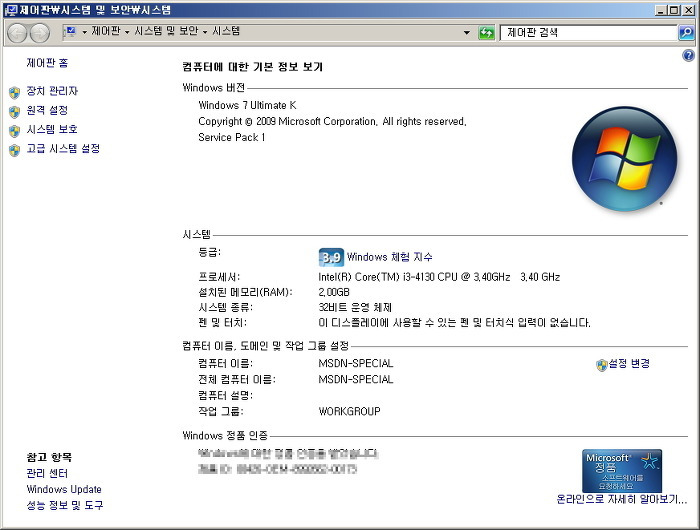Click the Intel Core i3-4130 processor value
This screenshot has width=700, height=530.
[439, 277]
